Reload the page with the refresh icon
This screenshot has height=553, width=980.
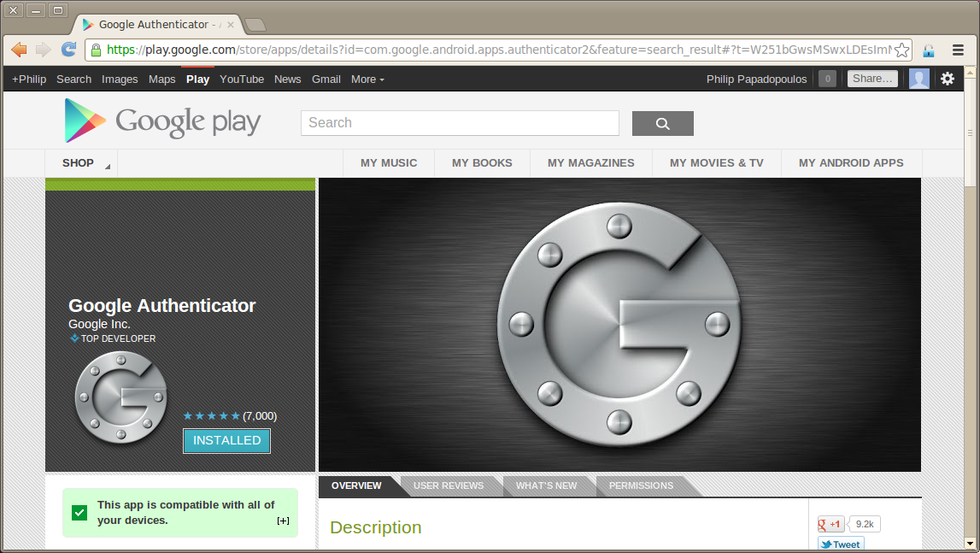68,50
